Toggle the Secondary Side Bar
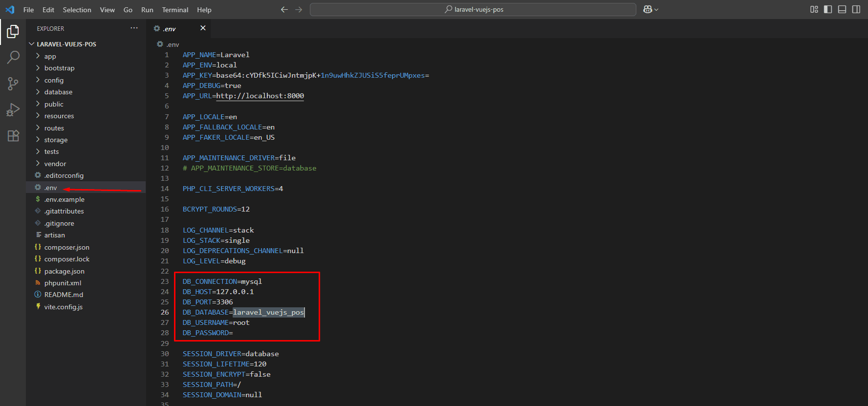 tap(856, 9)
